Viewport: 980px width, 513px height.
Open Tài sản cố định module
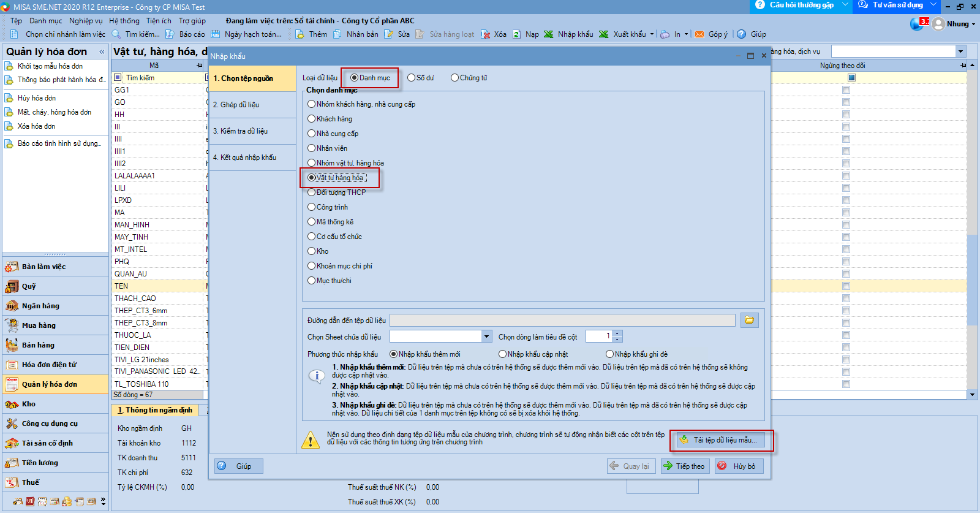coord(47,443)
